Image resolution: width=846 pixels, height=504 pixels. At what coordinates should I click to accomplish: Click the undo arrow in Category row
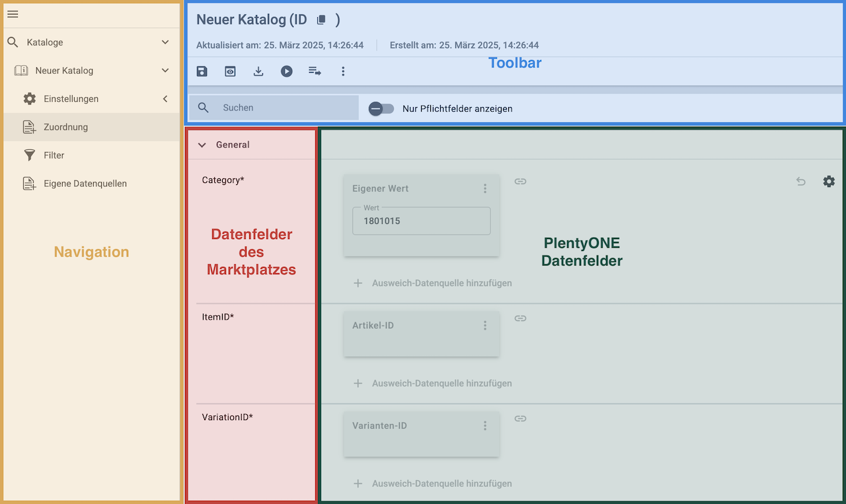click(x=800, y=181)
